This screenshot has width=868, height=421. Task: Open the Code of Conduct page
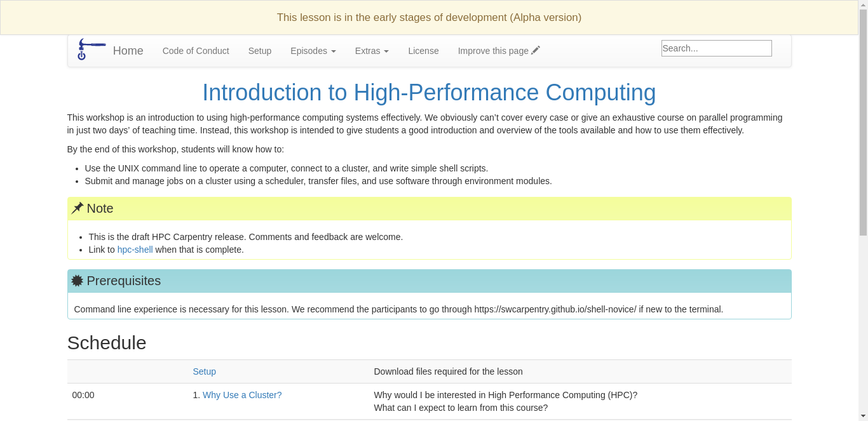coord(196,51)
